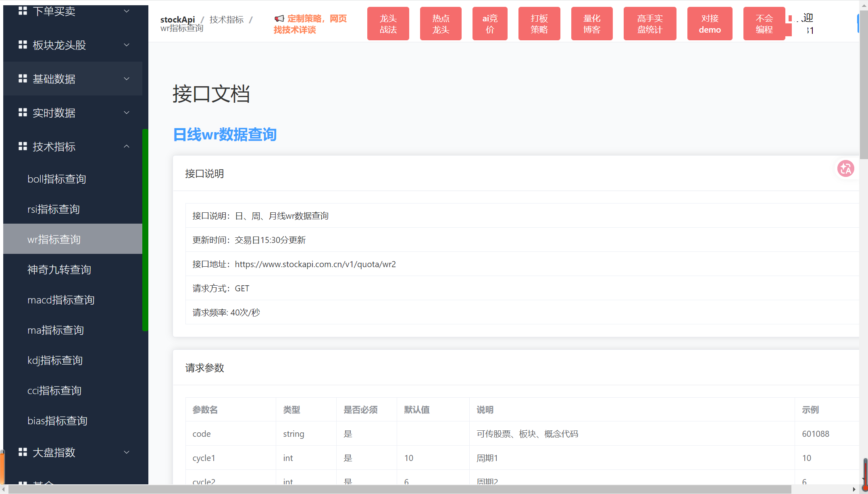Expand the 实时数据 section arrow

[127, 112]
